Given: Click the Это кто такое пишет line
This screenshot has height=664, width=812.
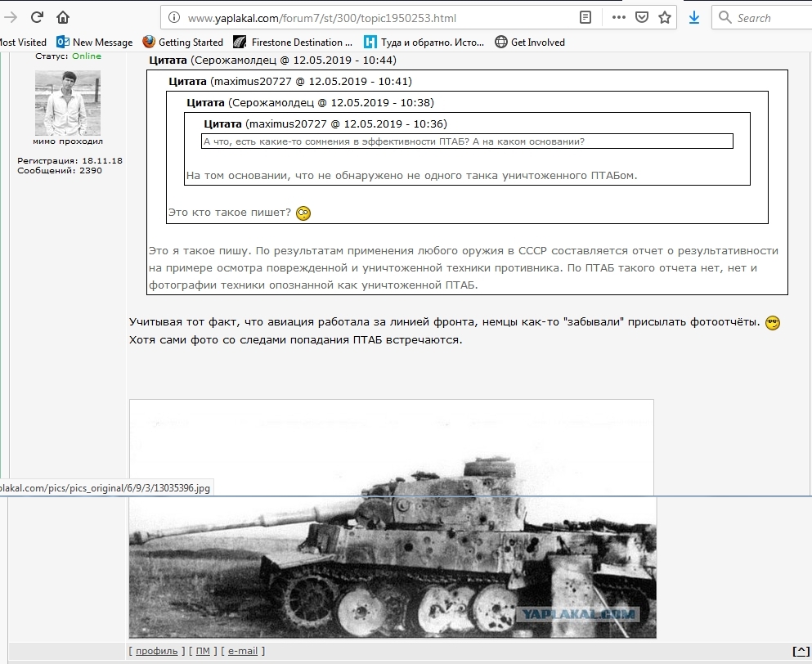Looking at the screenshot, I should [x=230, y=213].
